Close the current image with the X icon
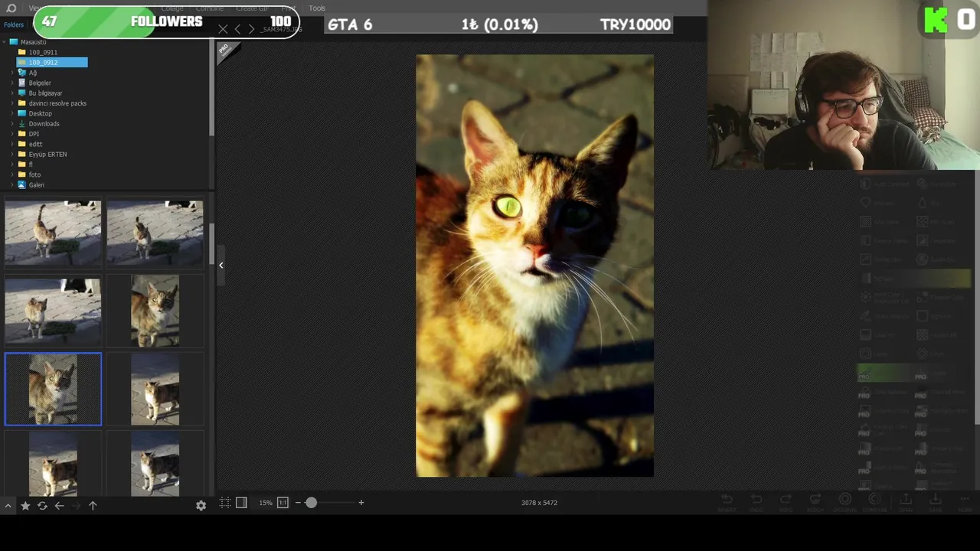Viewport: 980px width, 551px height. (x=223, y=29)
